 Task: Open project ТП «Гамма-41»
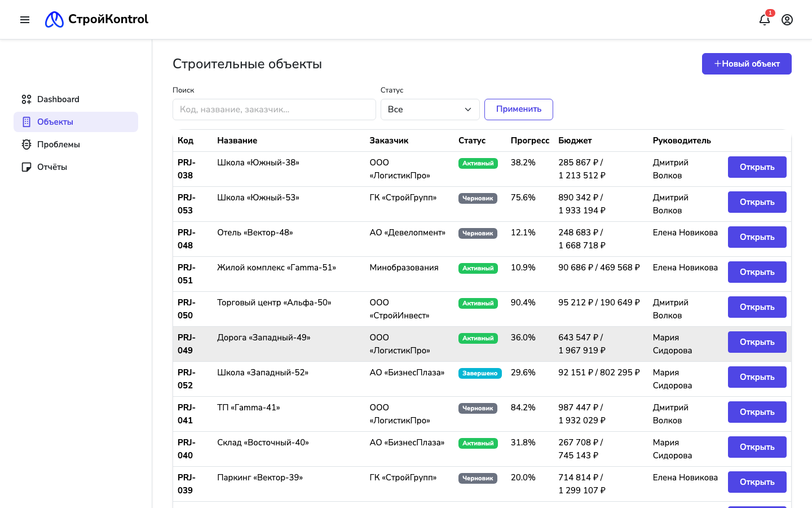[757, 412]
